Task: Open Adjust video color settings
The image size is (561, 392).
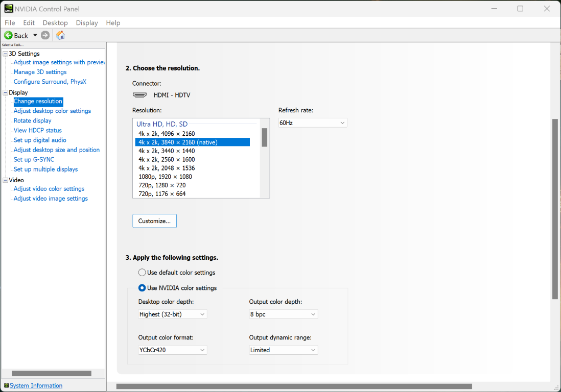Action: (49, 189)
